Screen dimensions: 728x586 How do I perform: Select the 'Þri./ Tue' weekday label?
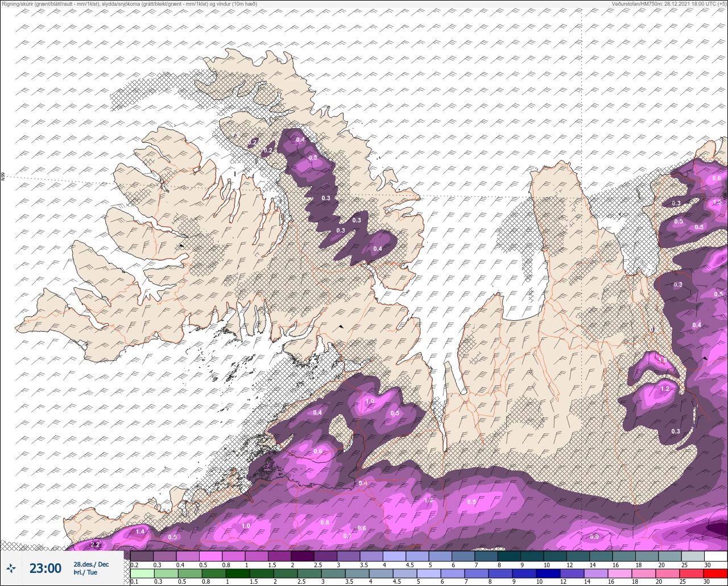[x=85, y=572]
